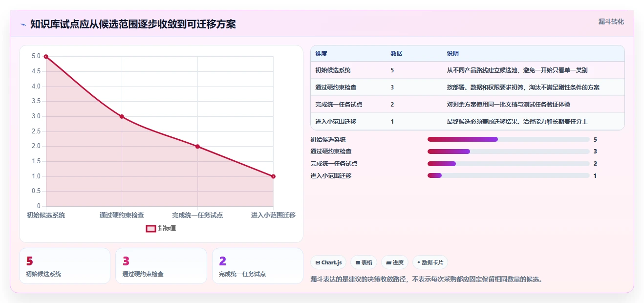Select the 表格 tag

pyautogui.click(x=364, y=262)
